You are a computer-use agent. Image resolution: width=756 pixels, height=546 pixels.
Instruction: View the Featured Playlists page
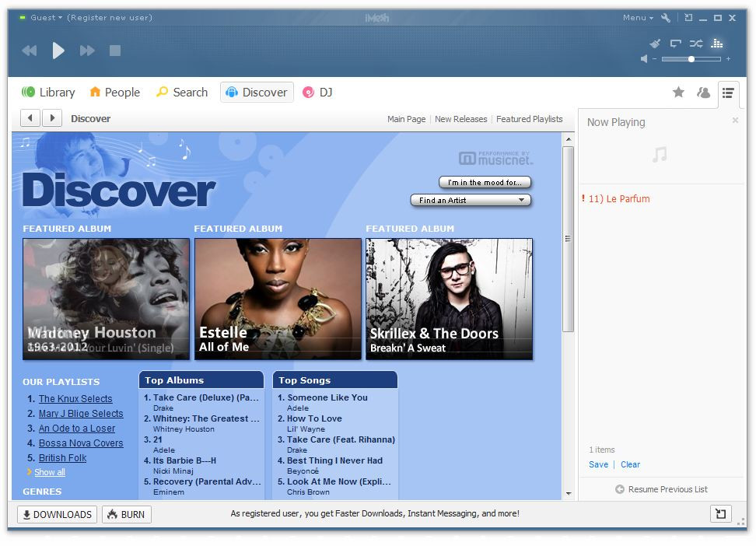530,119
